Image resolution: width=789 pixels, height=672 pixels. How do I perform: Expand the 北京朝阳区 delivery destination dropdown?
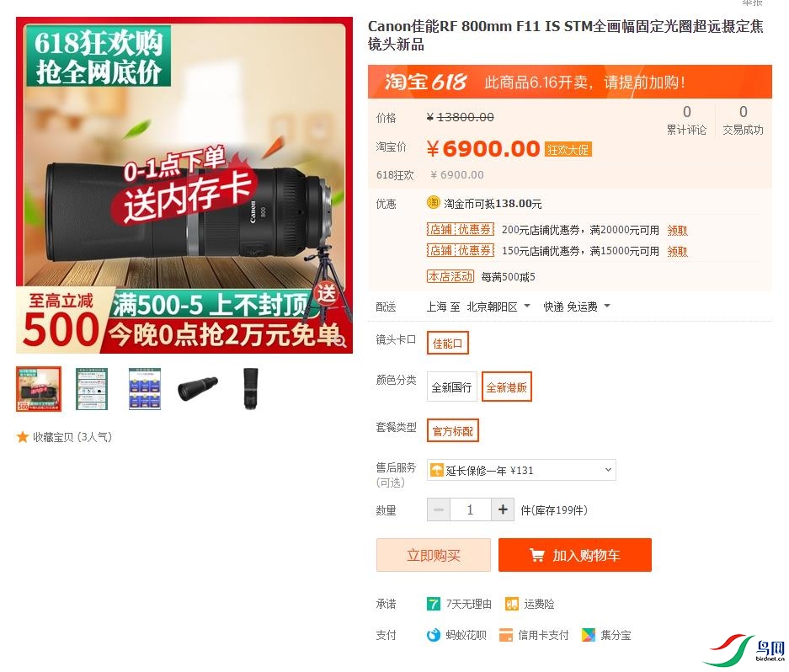point(498,307)
